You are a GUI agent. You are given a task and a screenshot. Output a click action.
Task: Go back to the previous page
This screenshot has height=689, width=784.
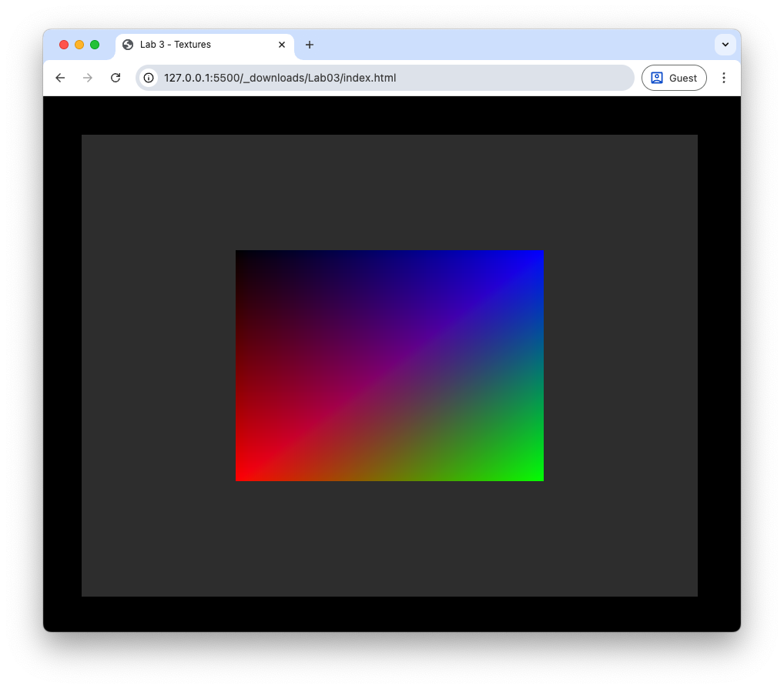pos(60,78)
